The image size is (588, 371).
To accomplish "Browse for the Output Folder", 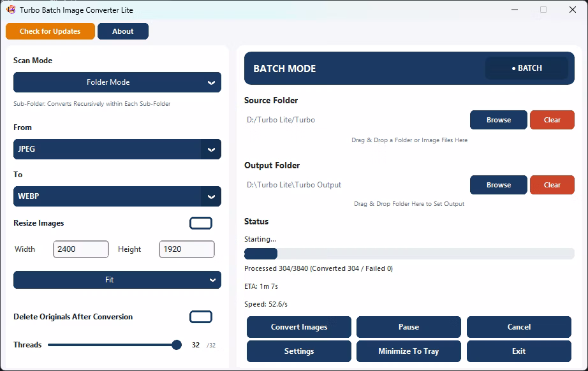I will (498, 185).
